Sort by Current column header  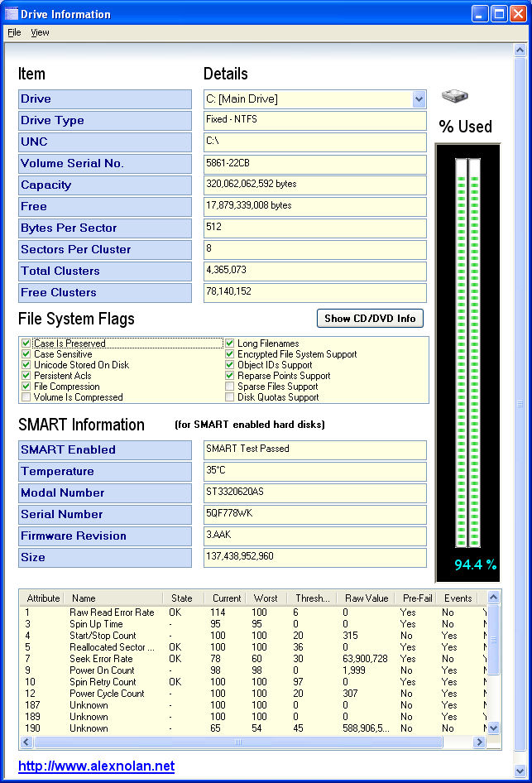pyautogui.click(x=225, y=598)
